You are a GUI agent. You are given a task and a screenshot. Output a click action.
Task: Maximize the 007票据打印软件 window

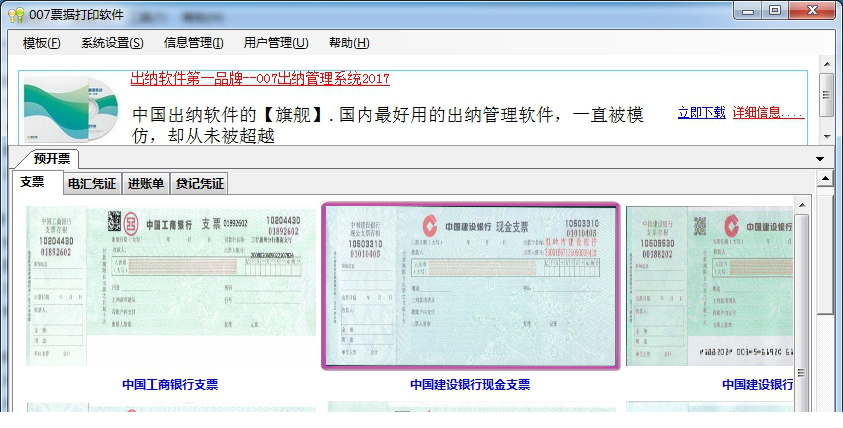pos(775,10)
